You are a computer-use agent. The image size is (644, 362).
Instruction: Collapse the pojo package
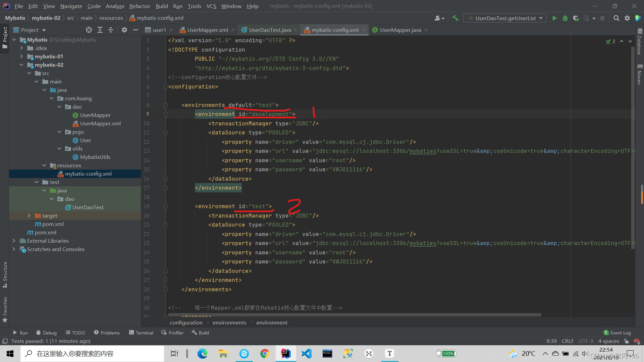59,132
